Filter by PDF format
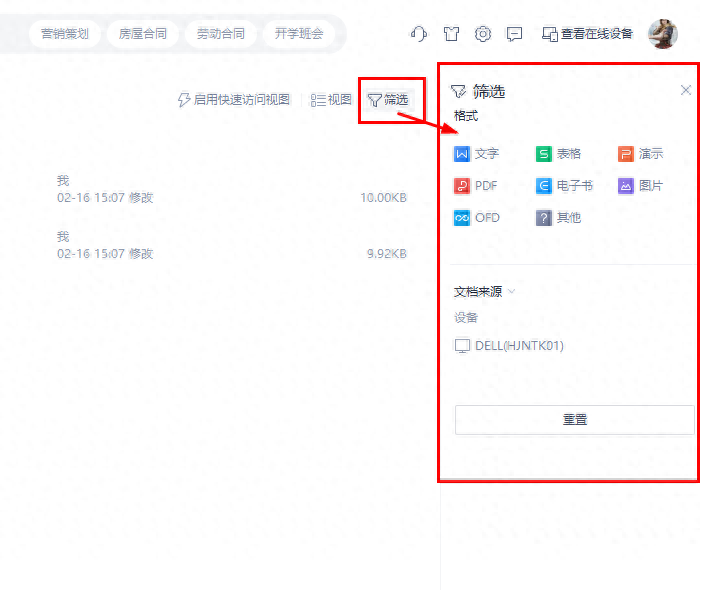 click(476, 185)
